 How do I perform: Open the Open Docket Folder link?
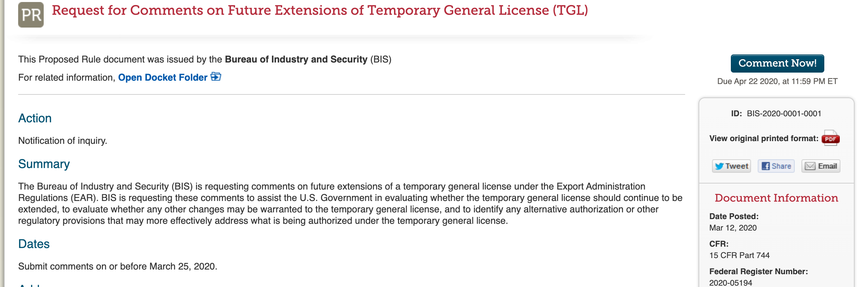(163, 78)
